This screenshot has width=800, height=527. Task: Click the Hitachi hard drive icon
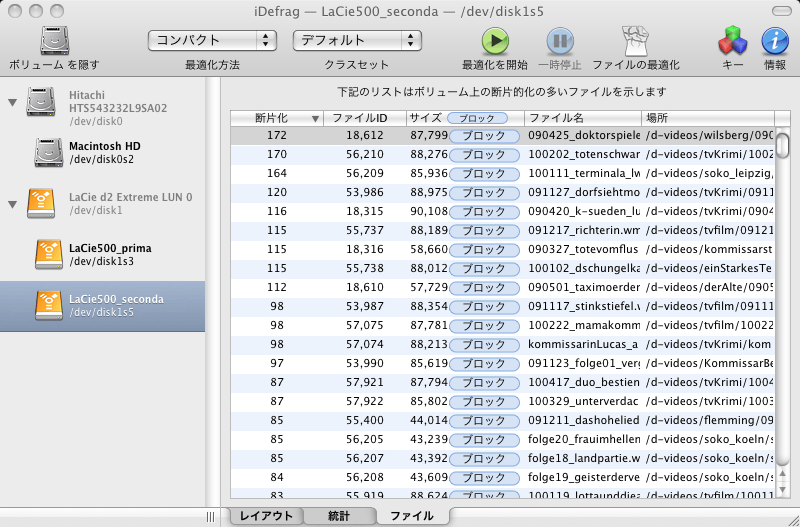coord(41,102)
